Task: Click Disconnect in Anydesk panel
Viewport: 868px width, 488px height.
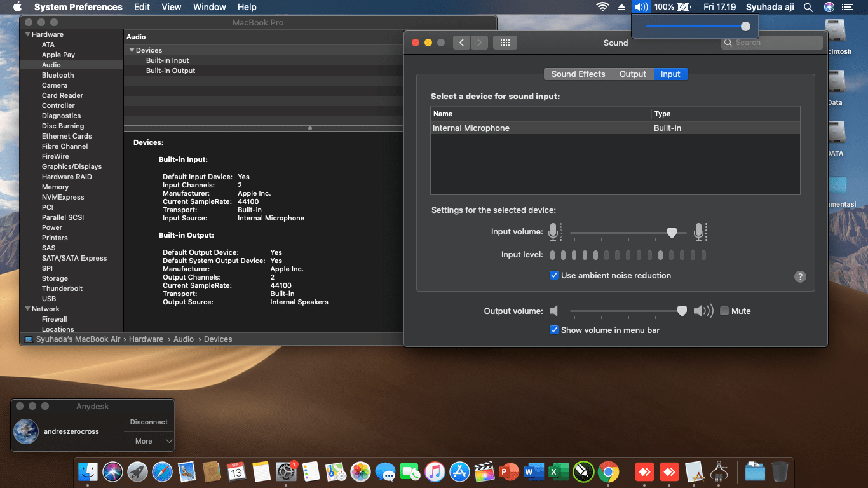Action: (x=149, y=422)
